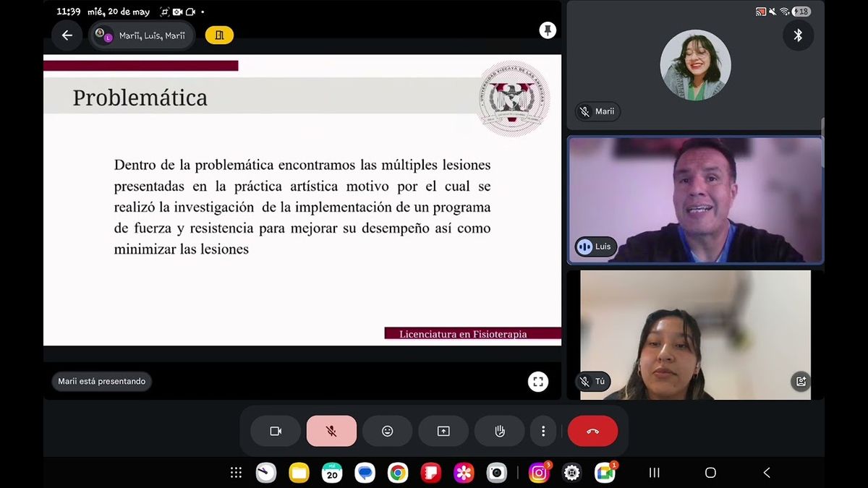Tap the Bluetooth audio output button

798,35
